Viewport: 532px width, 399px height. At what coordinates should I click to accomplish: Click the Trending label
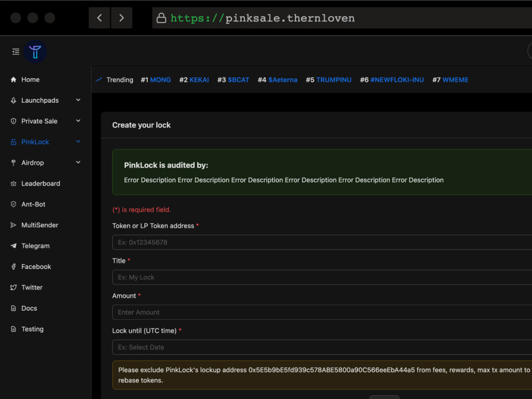(x=120, y=80)
